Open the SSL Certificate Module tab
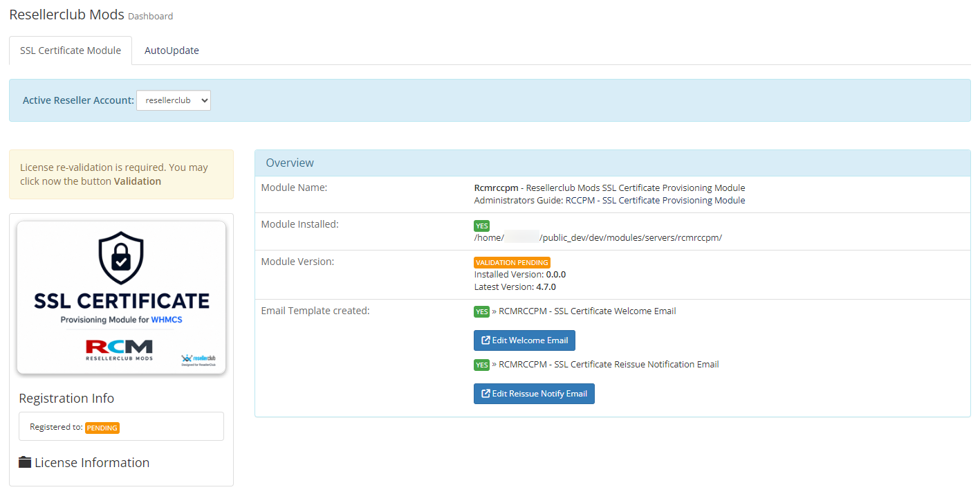The width and height of the screenshot is (980, 501). point(71,51)
